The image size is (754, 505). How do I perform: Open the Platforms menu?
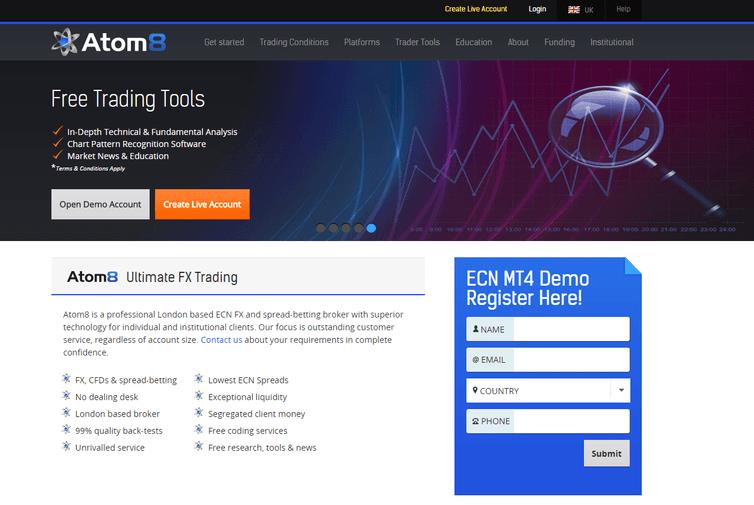click(362, 42)
